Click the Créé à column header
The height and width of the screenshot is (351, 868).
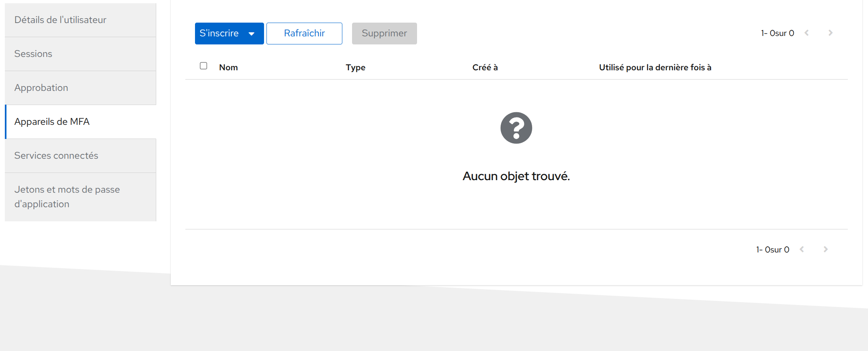pos(485,67)
